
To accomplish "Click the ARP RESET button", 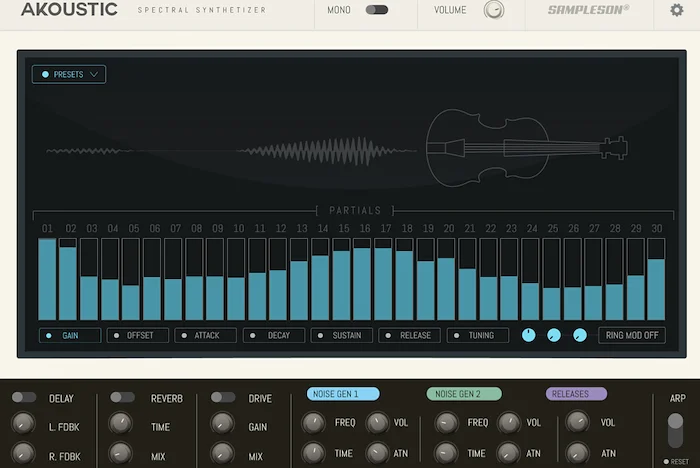I will (676, 461).
